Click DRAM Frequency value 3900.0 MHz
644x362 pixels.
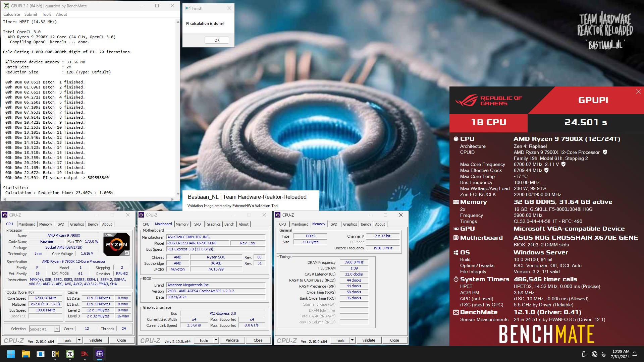pos(354,262)
